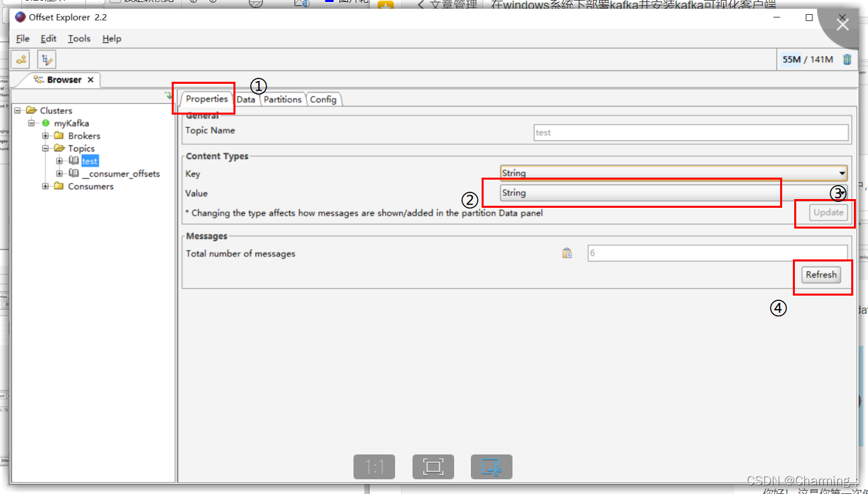
Task: Expand the __consumer_offsets node
Action: (60, 174)
